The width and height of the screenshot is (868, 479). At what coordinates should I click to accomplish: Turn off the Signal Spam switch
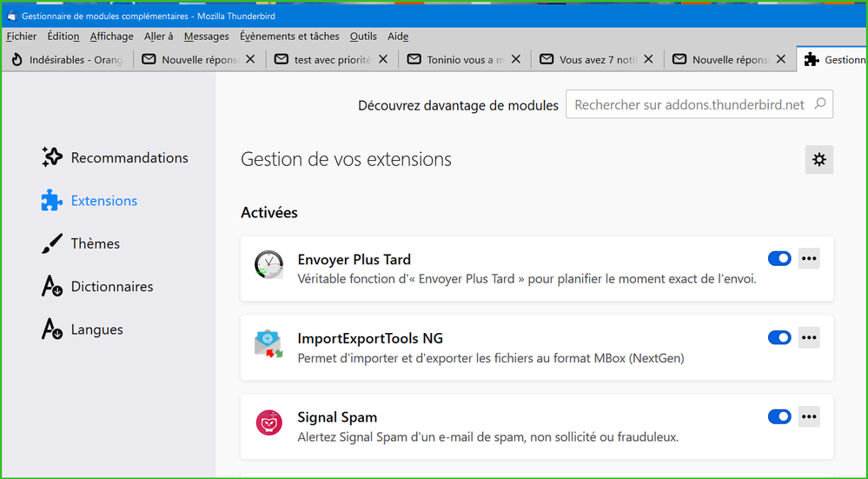(x=779, y=417)
